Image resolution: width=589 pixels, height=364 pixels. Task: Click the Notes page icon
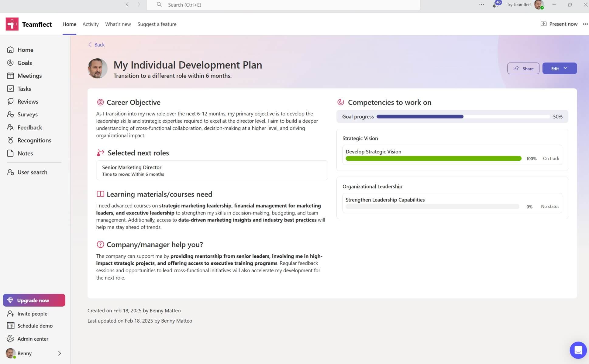(x=10, y=153)
